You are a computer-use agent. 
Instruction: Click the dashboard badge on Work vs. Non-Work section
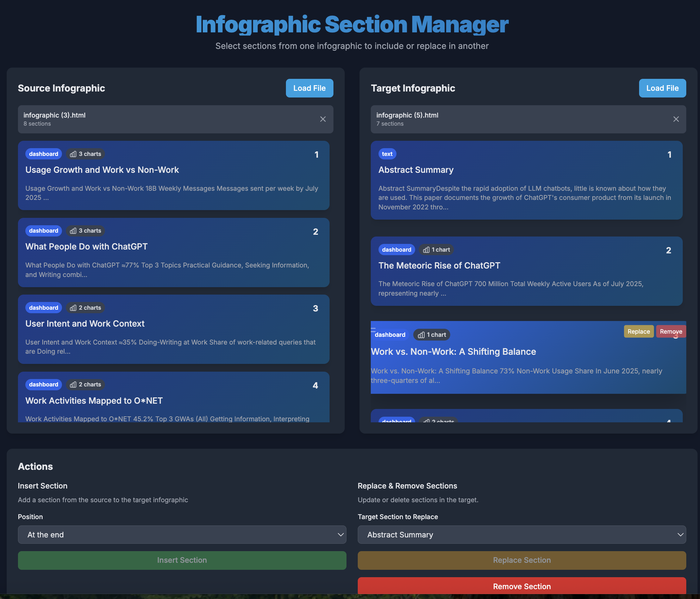click(x=390, y=335)
